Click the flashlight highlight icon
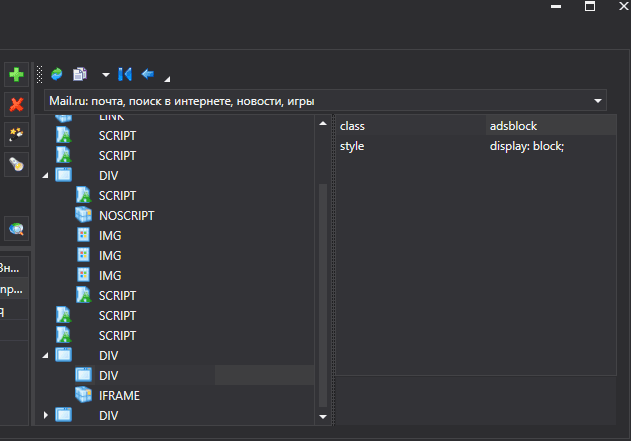Image resolution: width=631 pixels, height=441 pixels. coord(16,163)
